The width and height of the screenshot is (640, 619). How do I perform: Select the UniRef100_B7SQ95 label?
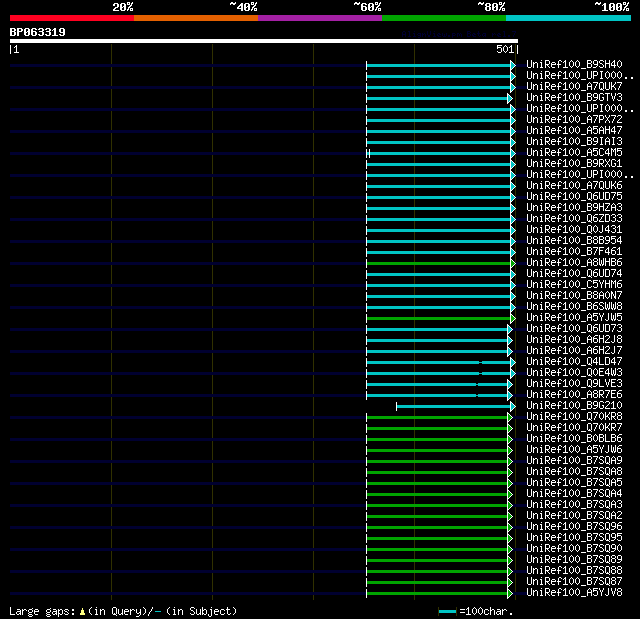[x=574, y=538]
